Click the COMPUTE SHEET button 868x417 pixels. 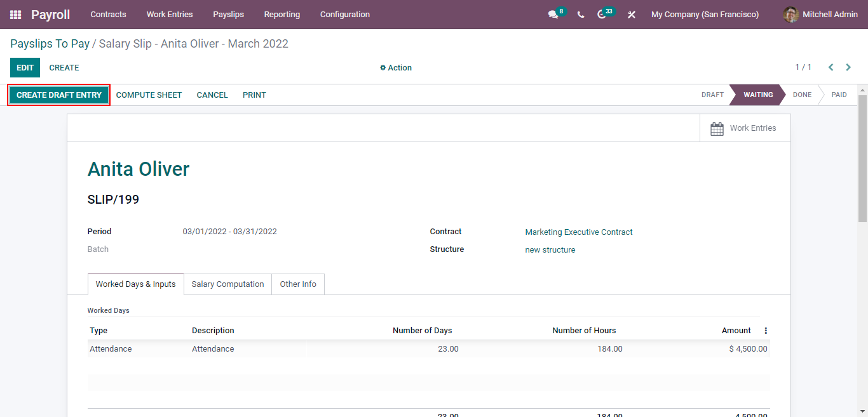149,95
